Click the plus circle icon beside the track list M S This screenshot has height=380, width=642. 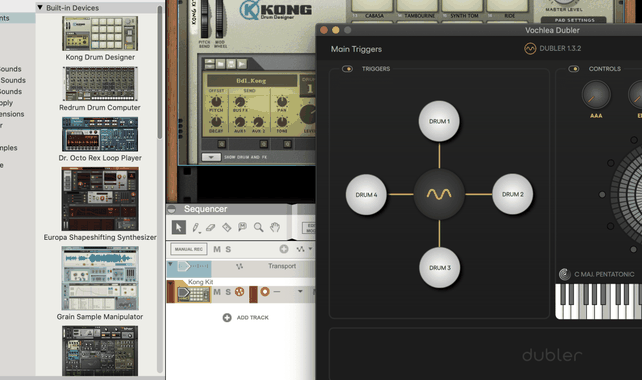click(x=284, y=249)
